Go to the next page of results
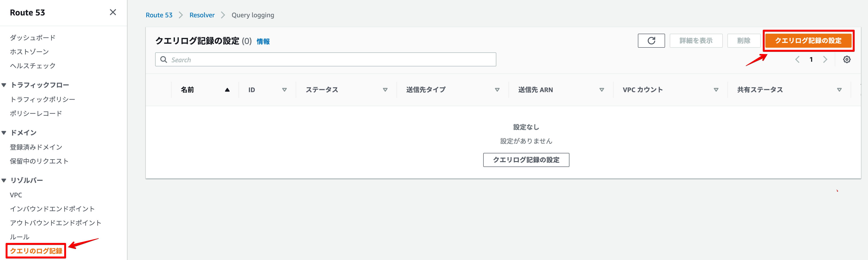This screenshot has height=260, width=868. [x=825, y=59]
